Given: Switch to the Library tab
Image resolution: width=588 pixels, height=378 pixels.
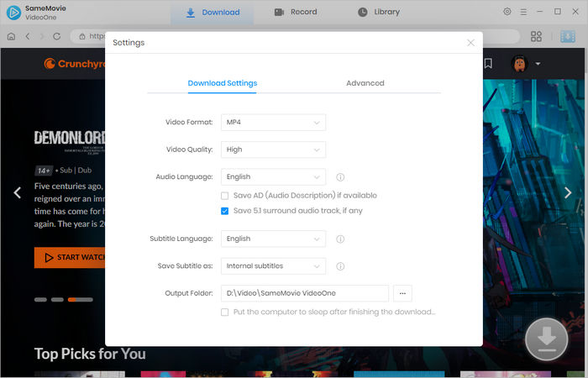Looking at the screenshot, I should (379, 13).
